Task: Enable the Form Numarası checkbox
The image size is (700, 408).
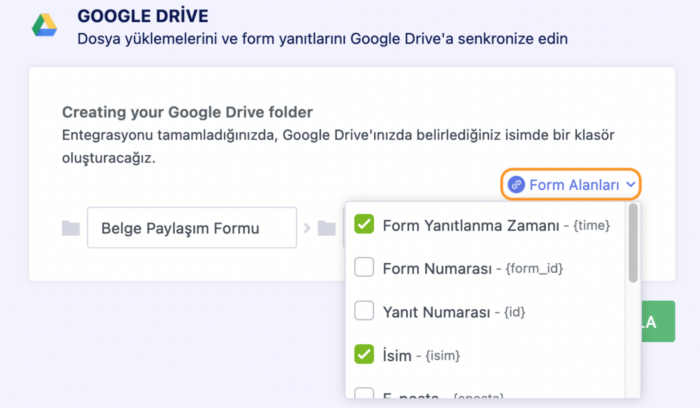Action: click(364, 268)
